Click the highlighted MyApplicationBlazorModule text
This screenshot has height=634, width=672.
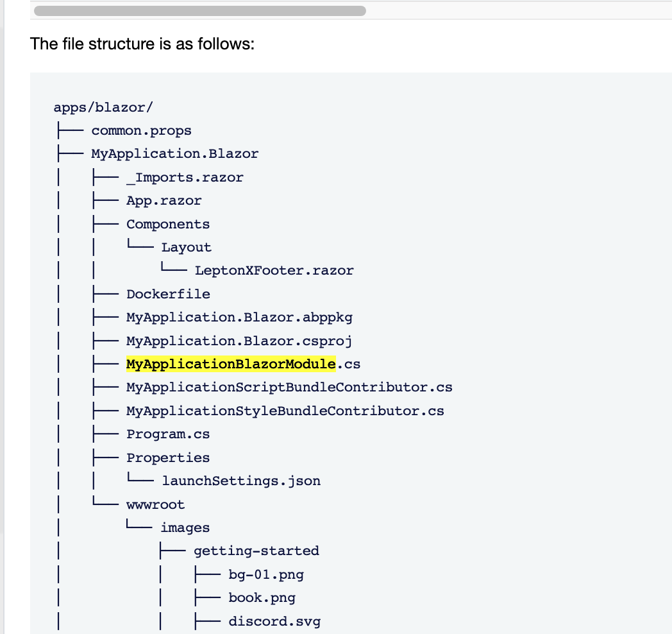tap(231, 364)
